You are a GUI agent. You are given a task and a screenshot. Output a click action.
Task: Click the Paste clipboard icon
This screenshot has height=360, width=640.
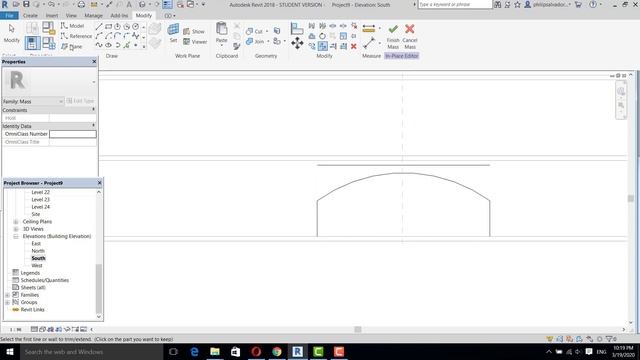[221, 29]
